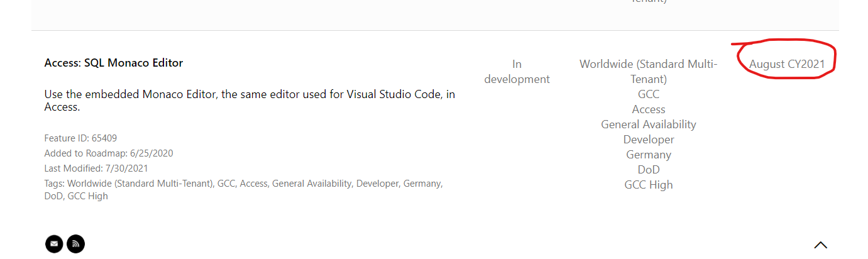Viewport: 868px width, 259px height.
Task: Click 'Germany' in the tag column
Action: pyautogui.click(x=649, y=155)
